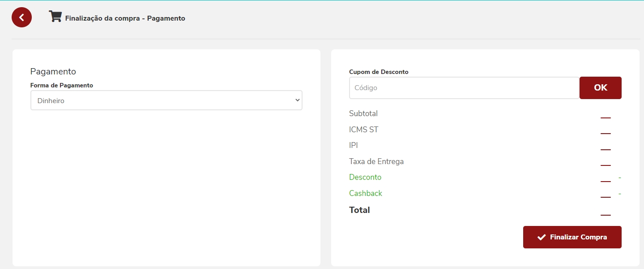Click the Cupom de Desconto label
Image resolution: width=644 pixels, height=269 pixels.
[x=379, y=72]
